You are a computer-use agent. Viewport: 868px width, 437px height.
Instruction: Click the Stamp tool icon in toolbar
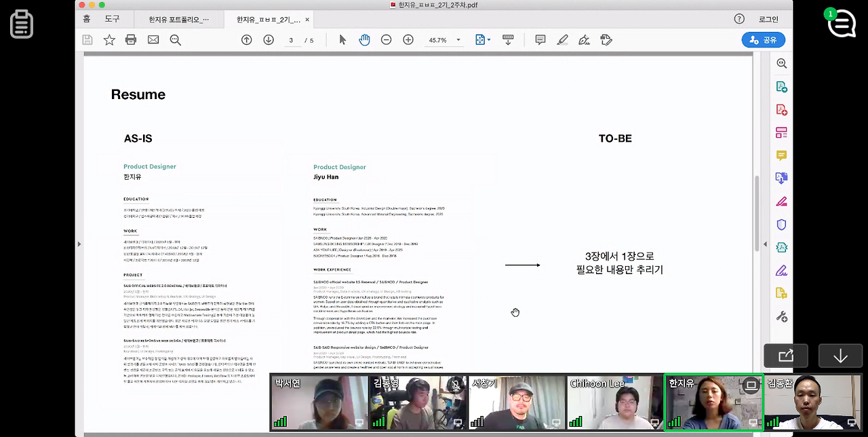(606, 40)
